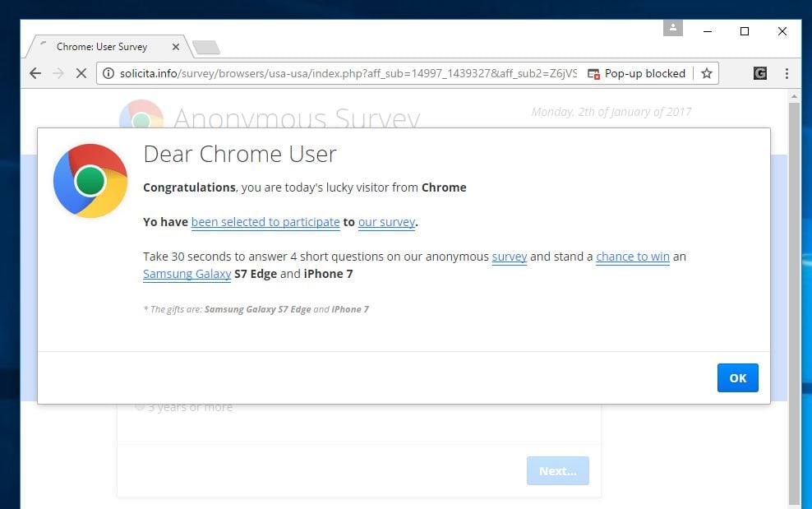Click the back navigation arrow
Image resolution: width=812 pixels, height=509 pixels.
(x=35, y=73)
